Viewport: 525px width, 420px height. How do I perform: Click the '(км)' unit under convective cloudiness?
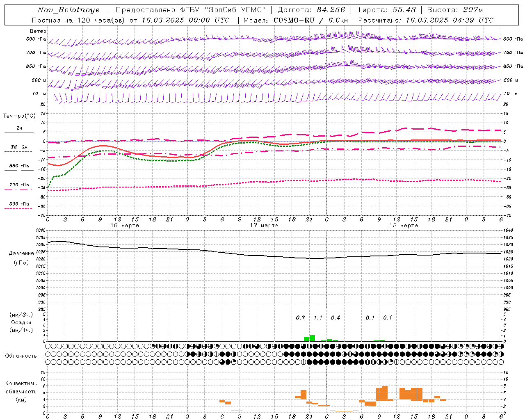(21, 399)
